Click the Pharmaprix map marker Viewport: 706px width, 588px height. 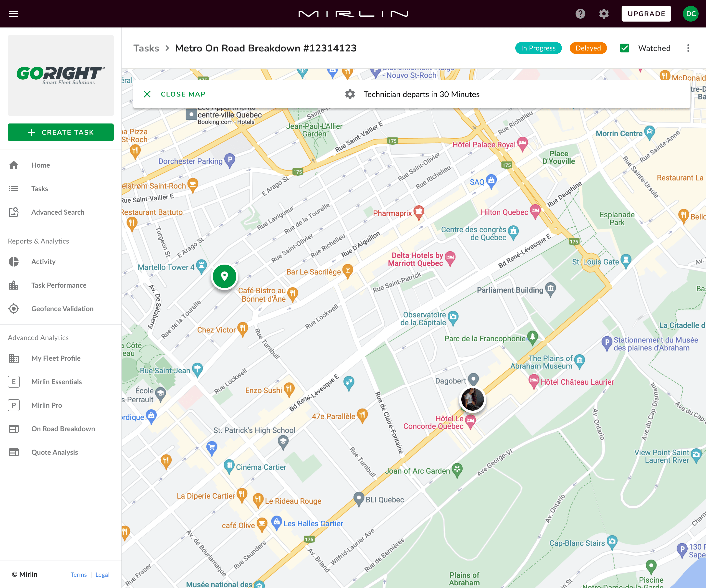(x=418, y=212)
